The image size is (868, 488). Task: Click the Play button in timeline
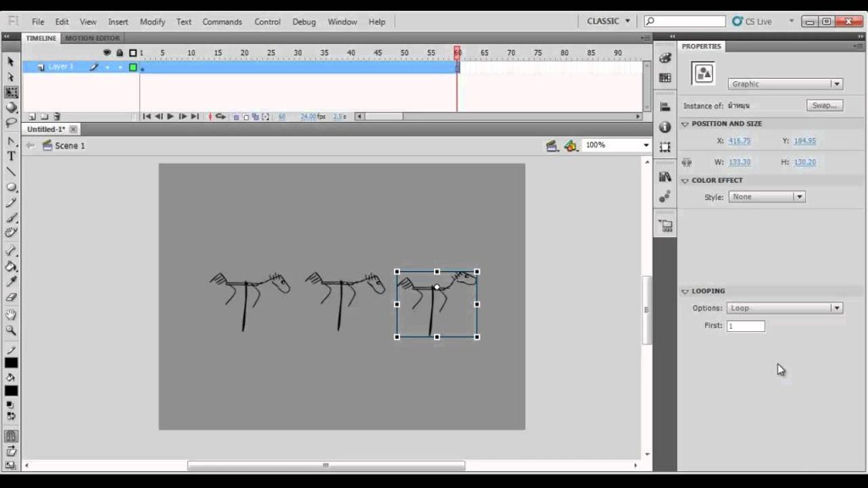tap(170, 117)
